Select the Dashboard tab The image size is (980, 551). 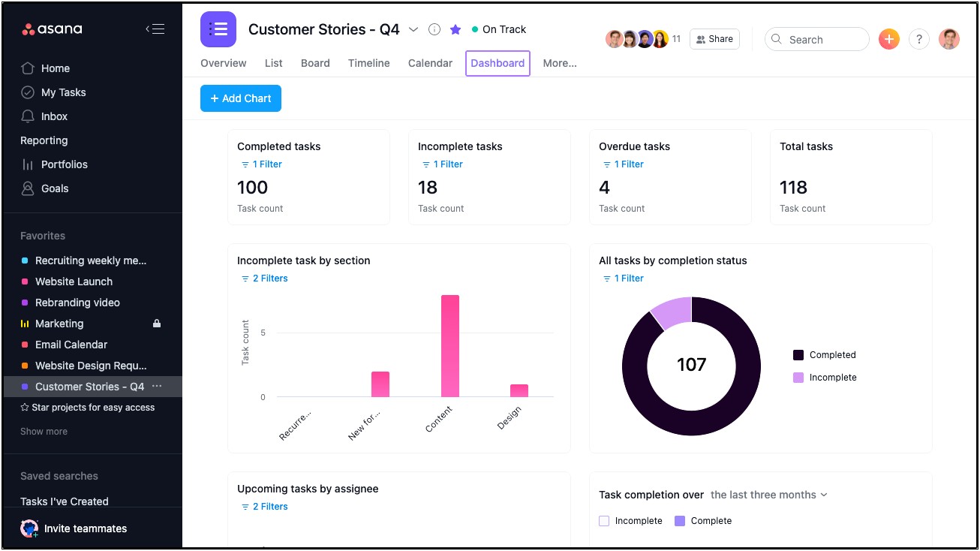(498, 63)
